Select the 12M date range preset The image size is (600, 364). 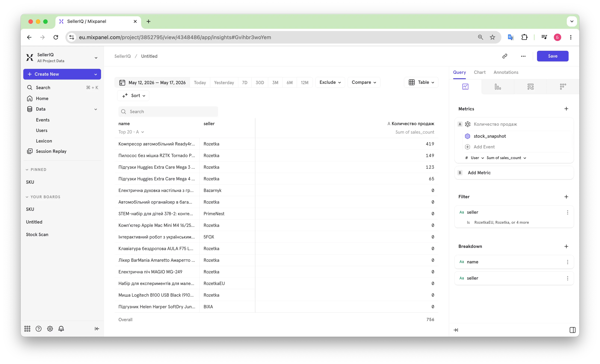(x=304, y=83)
